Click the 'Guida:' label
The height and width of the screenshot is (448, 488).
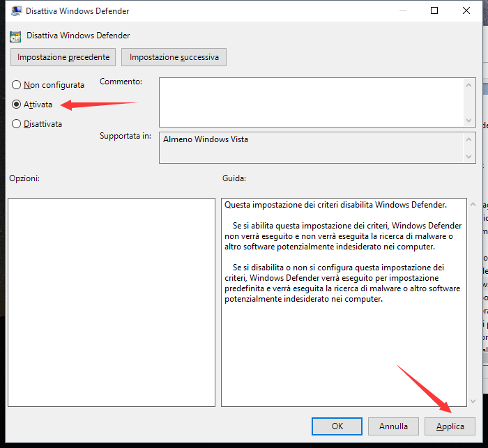pos(234,178)
